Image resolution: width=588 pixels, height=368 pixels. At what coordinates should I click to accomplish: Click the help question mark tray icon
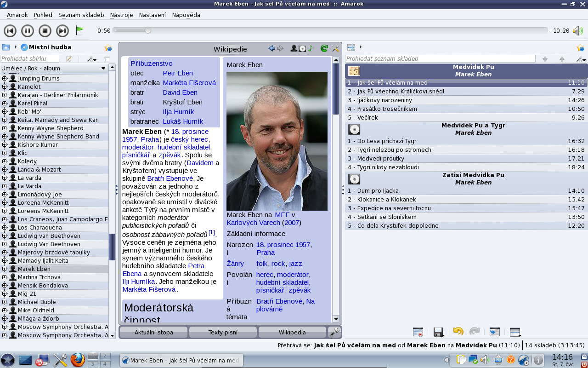coord(510,360)
